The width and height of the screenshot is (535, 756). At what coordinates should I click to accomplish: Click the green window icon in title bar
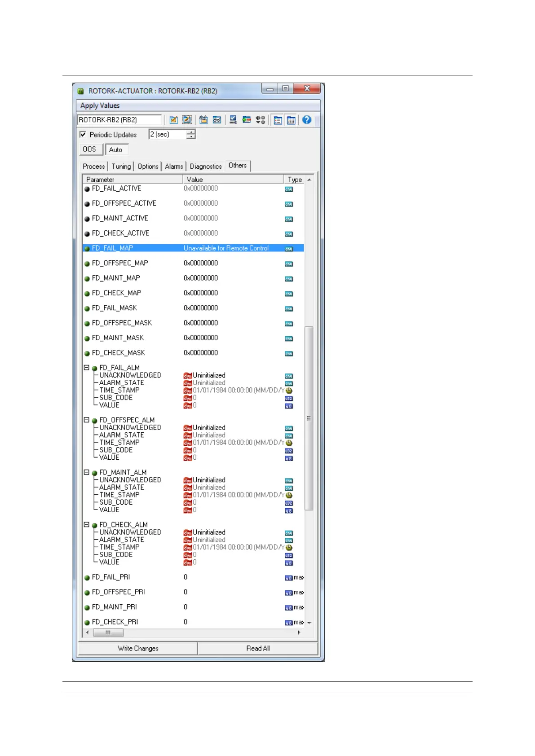click(80, 91)
